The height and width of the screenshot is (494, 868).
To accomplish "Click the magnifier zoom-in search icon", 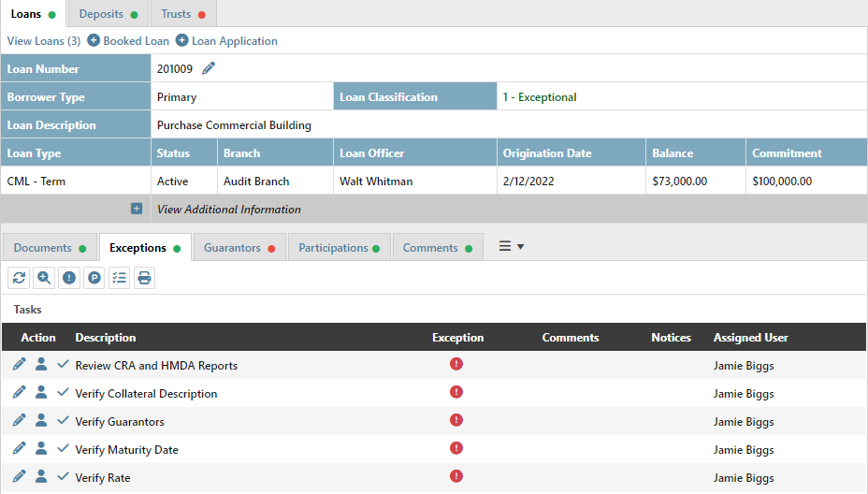I will [44, 278].
